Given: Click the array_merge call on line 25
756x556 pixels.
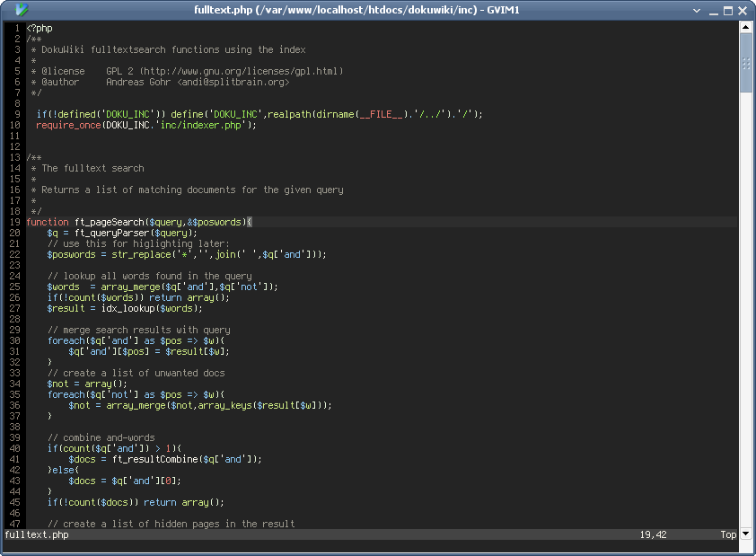Looking at the screenshot, I should 131,287.
